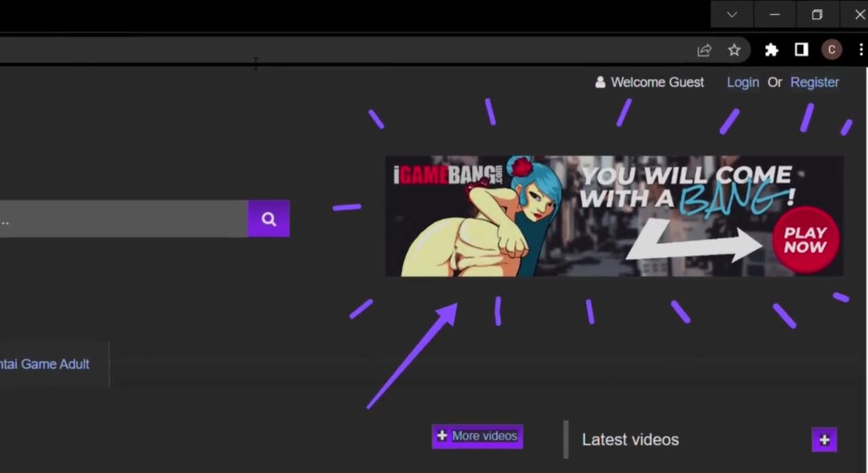Viewport: 868px width, 473px height.
Task: Minimize the browser window
Action: coord(774,14)
